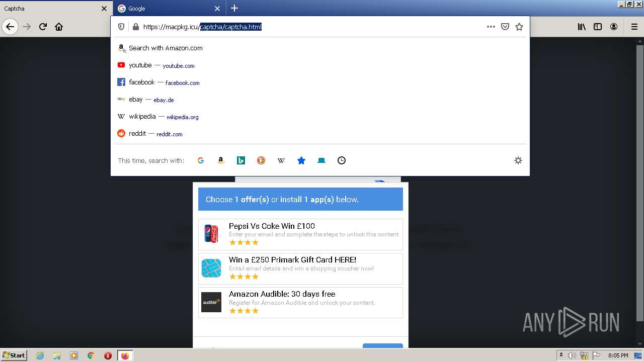
Task: Open a new tab with plus button
Action: [234, 9]
